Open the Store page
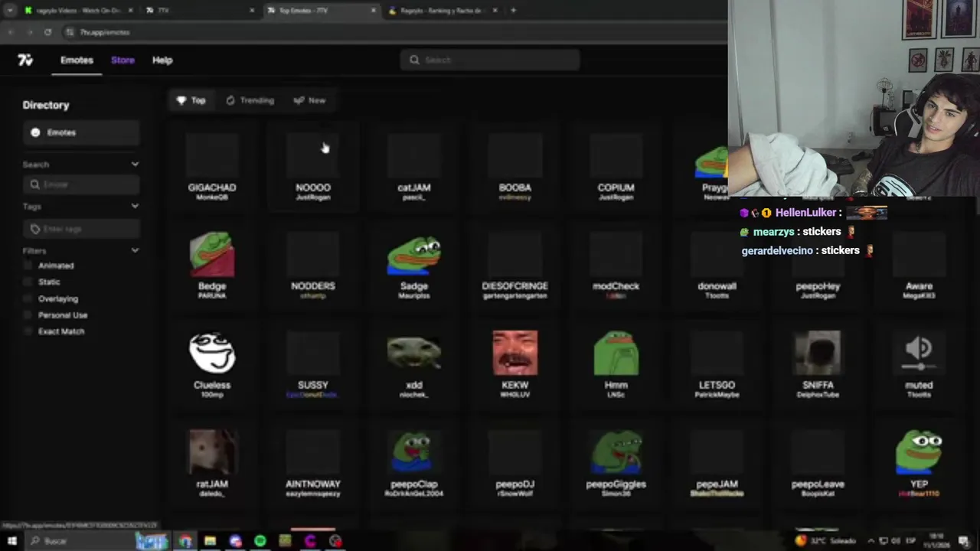980x551 pixels. tap(122, 60)
